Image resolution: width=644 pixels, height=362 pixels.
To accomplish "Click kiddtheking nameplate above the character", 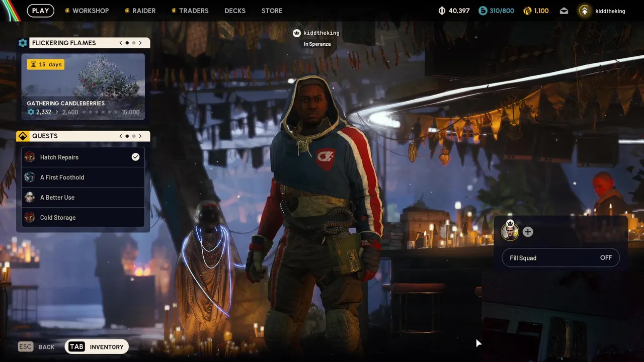I will click(321, 33).
